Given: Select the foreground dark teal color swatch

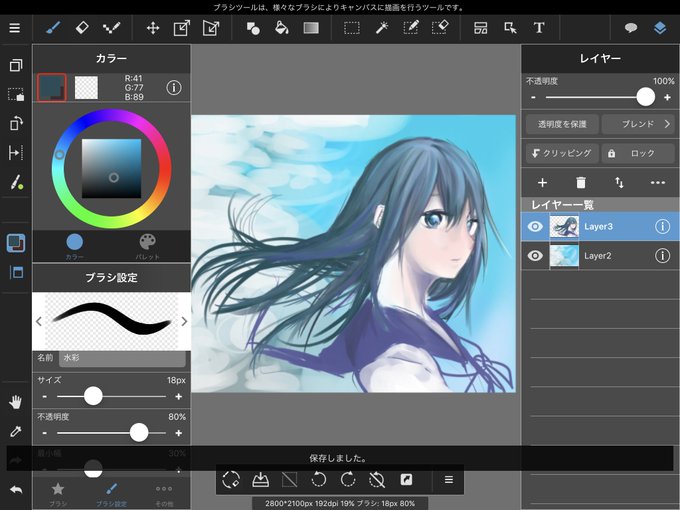Looking at the screenshot, I should (x=52, y=88).
